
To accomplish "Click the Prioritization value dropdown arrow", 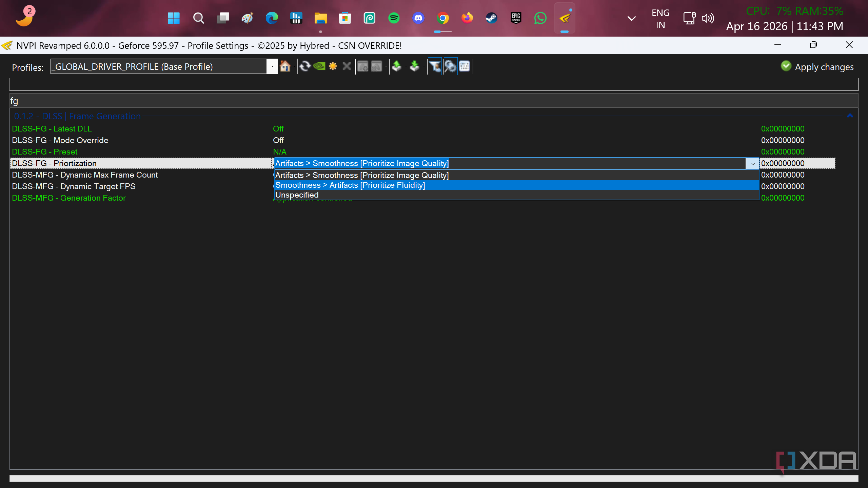I will (753, 163).
